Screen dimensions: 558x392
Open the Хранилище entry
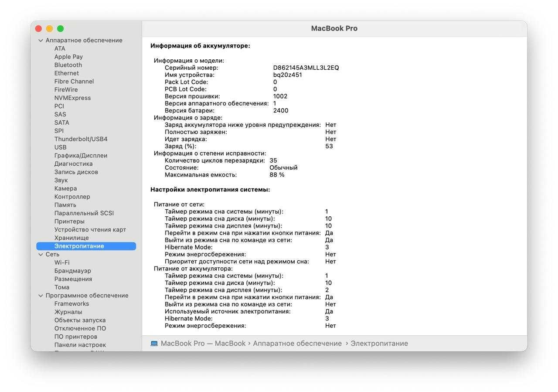click(x=71, y=238)
